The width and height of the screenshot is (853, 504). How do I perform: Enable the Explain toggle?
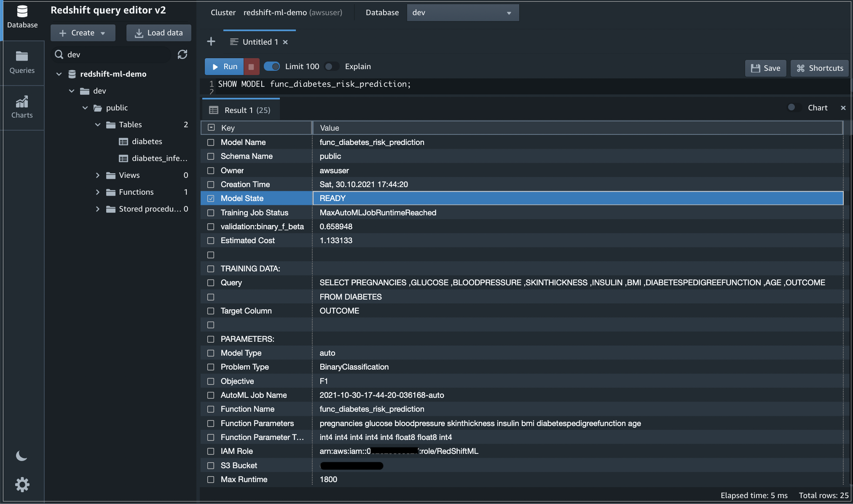coord(332,67)
